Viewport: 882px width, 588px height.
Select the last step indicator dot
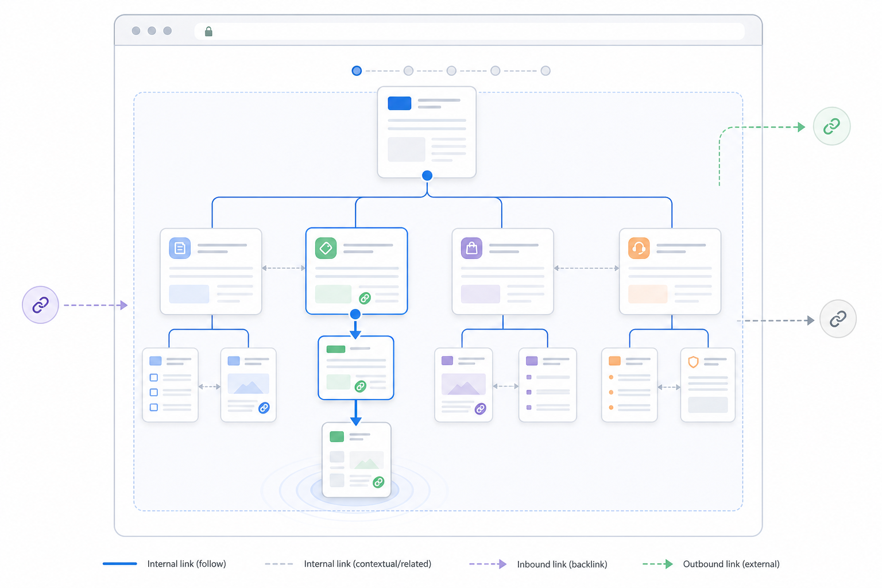pyautogui.click(x=546, y=71)
